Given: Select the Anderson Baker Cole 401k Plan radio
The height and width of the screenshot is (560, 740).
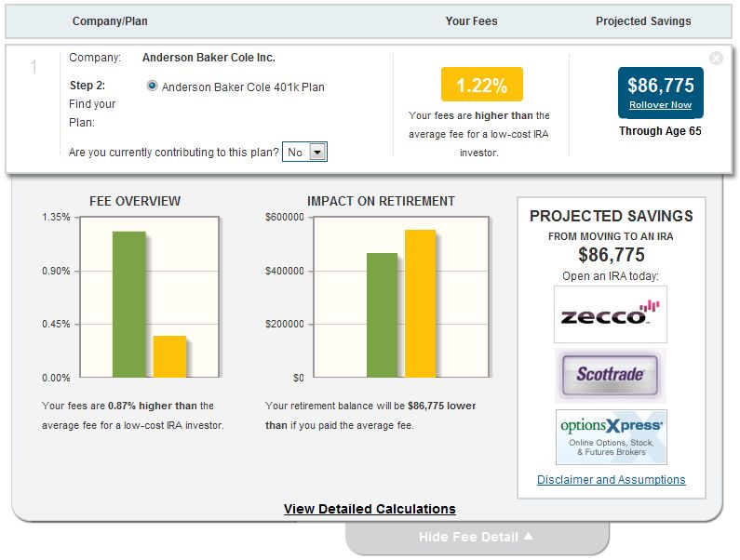Looking at the screenshot, I should (x=152, y=86).
